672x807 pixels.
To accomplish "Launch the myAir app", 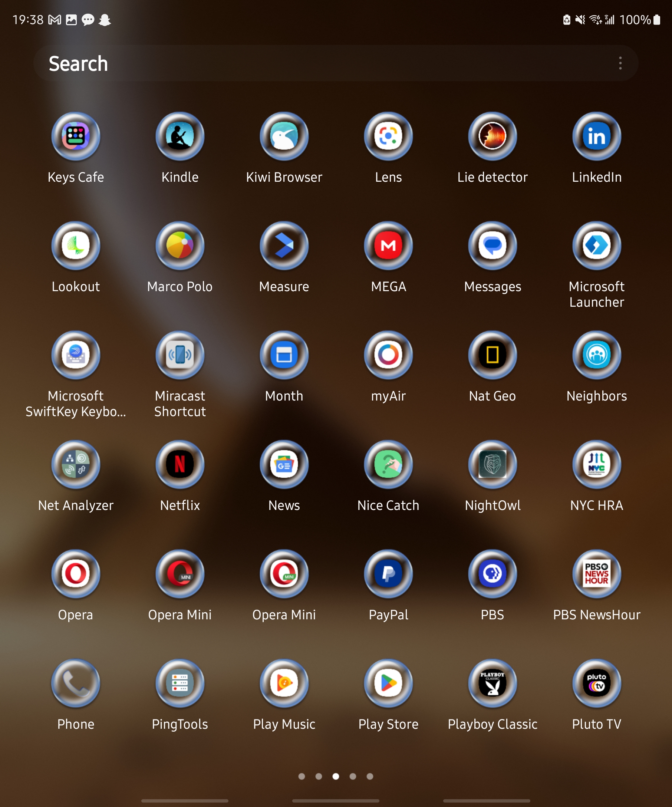I will coord(388,355).
